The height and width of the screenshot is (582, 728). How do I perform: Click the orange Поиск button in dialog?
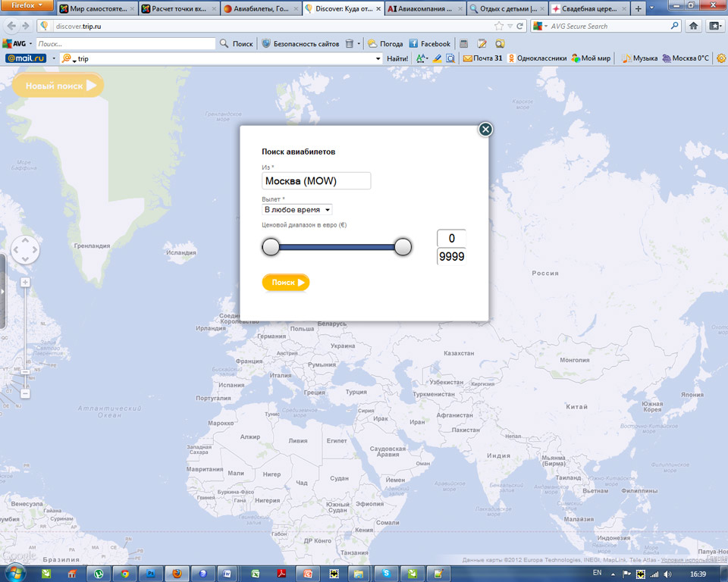[286, 282]
